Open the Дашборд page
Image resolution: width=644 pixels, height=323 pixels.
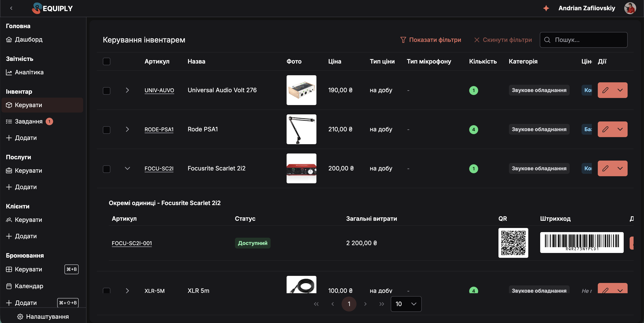coord(42,39)
